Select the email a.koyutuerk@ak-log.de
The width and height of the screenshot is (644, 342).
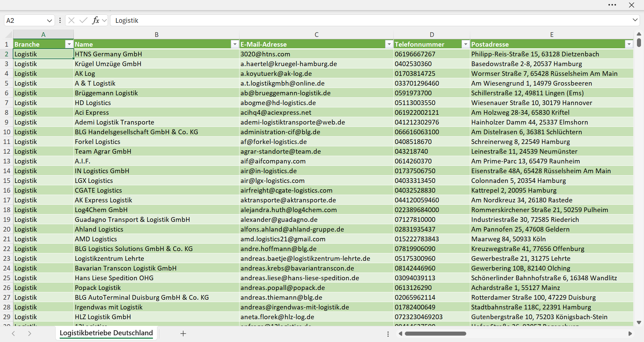pyautogui.click(x=316, y=74)
